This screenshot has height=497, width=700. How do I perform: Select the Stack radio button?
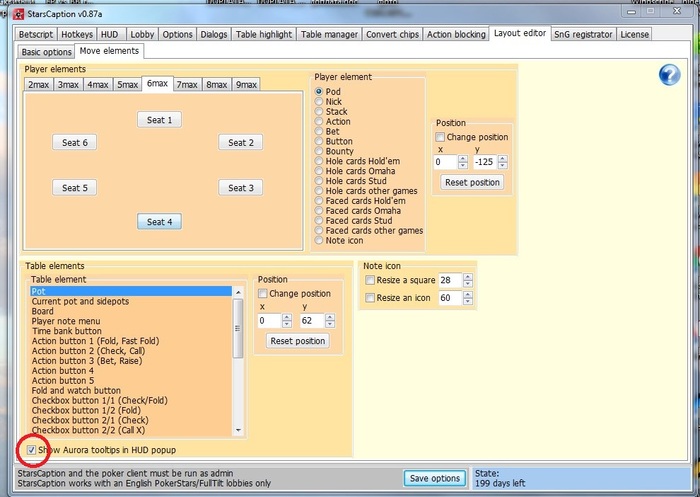click(320, 113)
